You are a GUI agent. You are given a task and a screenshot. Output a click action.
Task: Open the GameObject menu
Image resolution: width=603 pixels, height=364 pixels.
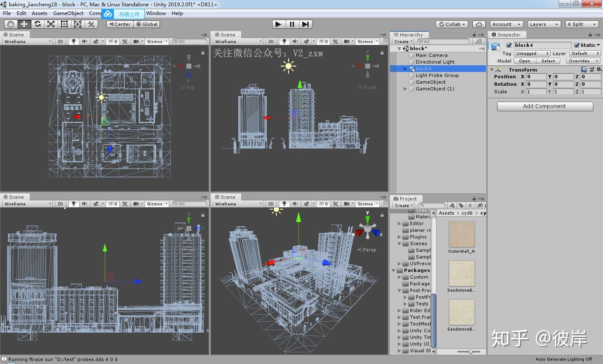68,13
